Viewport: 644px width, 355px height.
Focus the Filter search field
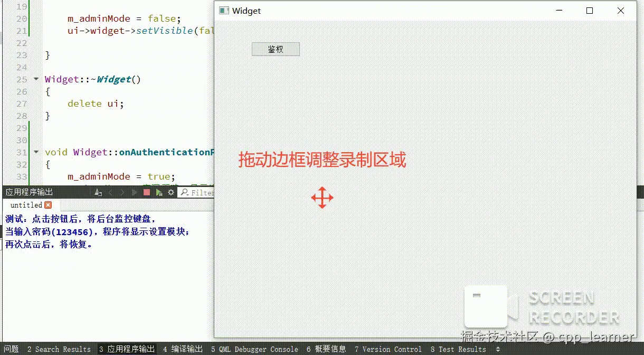click(x=196, y=193)
